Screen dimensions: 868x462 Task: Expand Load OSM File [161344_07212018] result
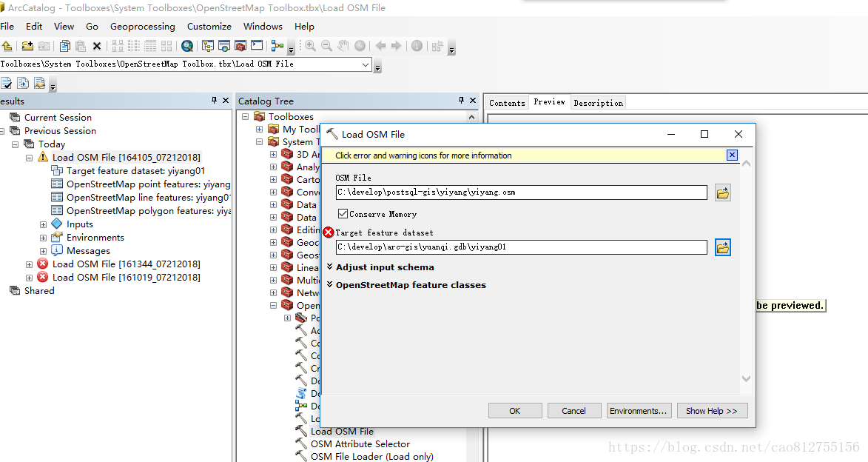29,264
